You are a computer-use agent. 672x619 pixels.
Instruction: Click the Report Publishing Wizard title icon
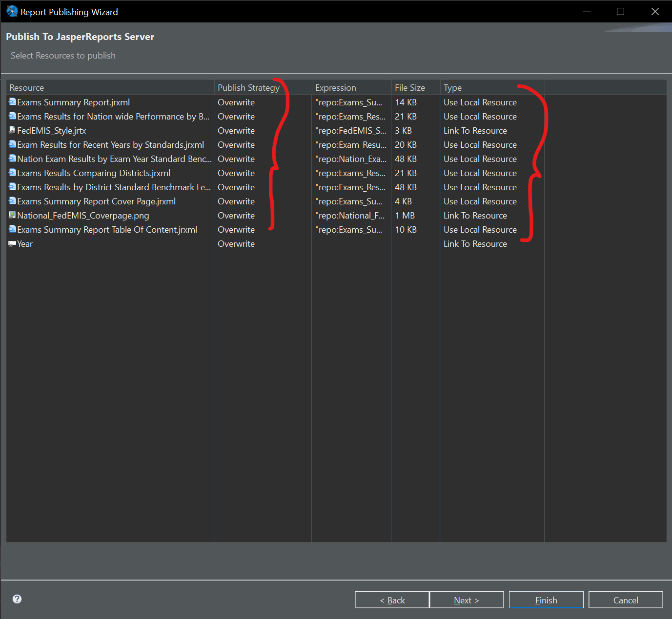(12, 11)
